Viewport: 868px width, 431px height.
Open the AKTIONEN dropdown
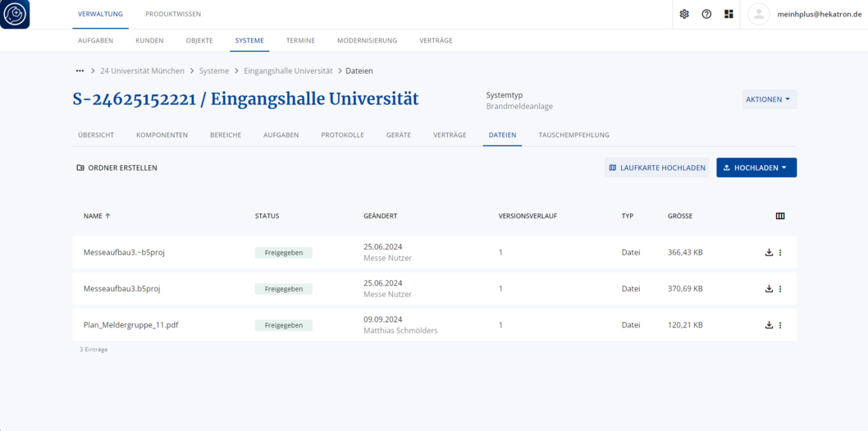point(770,99)
